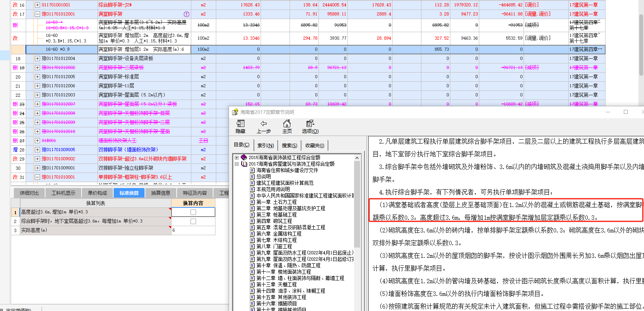This screenshot has width=644, height=311.
Task: Click the 实际高度(m) value field showing 6
Action: pos(193,230)
